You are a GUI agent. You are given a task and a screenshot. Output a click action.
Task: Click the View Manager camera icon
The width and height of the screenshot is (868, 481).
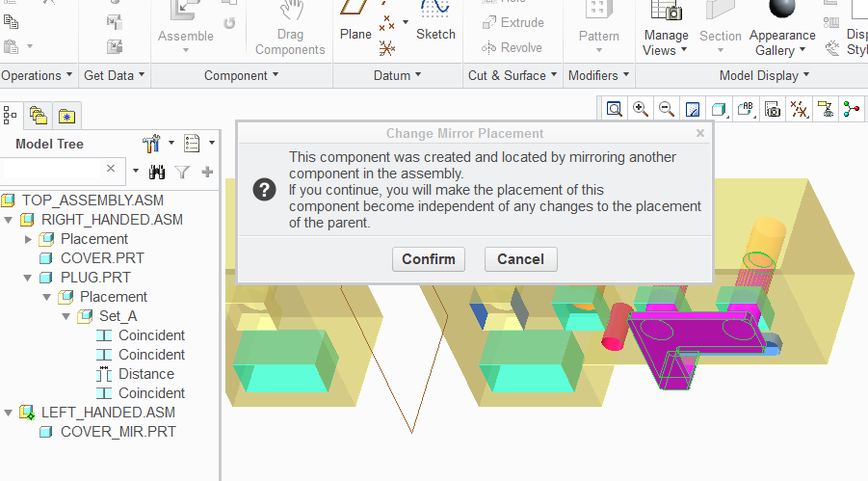773,109
